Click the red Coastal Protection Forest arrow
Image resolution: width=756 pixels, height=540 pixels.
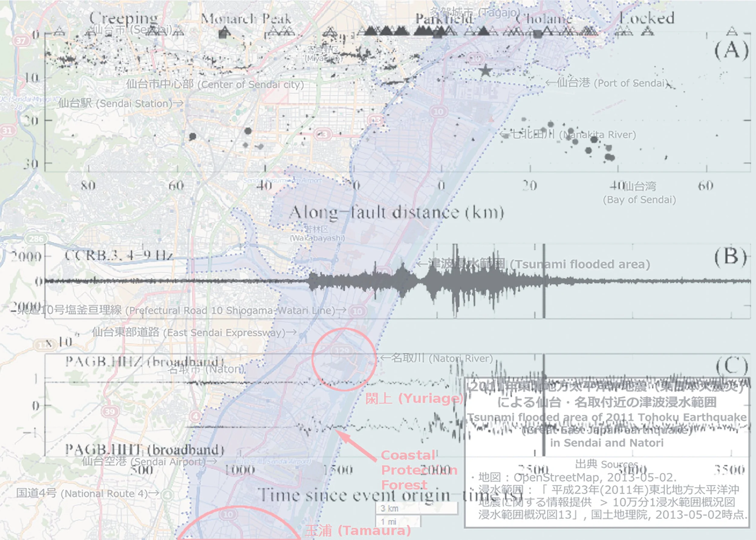point(356,446)
